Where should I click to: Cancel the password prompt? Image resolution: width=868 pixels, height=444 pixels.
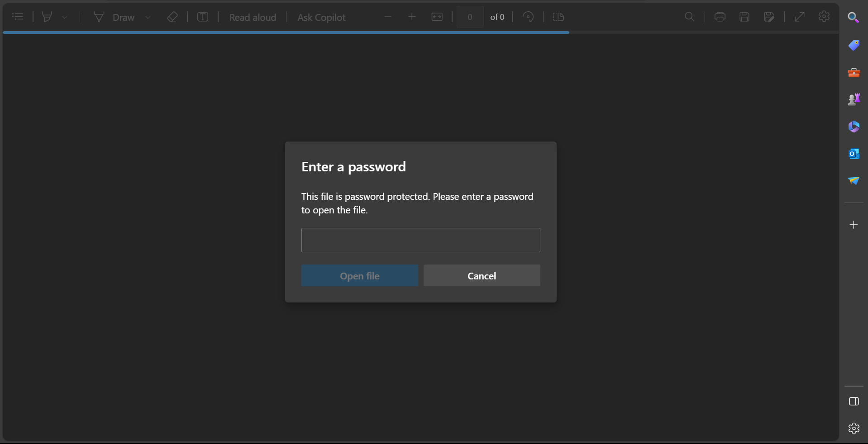coord(482,276)
